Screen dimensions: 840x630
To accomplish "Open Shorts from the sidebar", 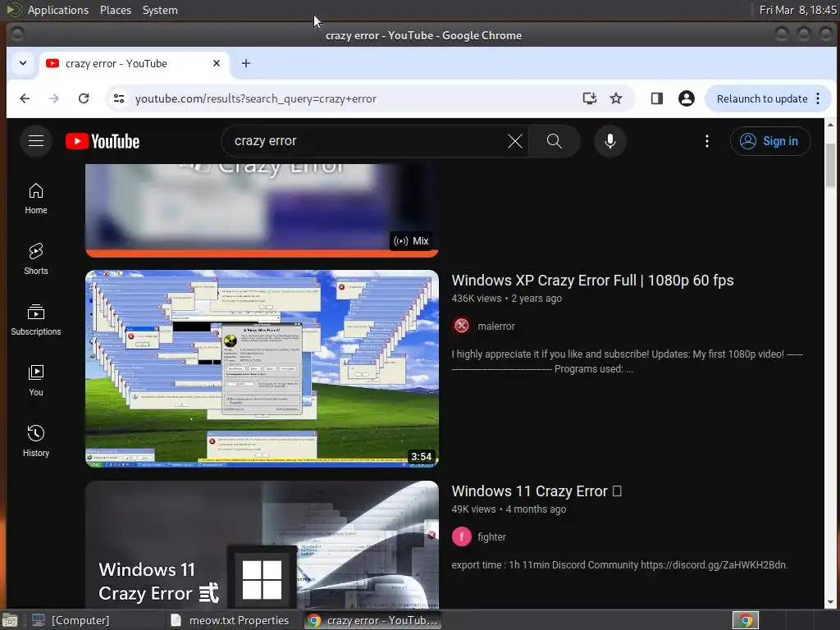I will click(36, 259).
